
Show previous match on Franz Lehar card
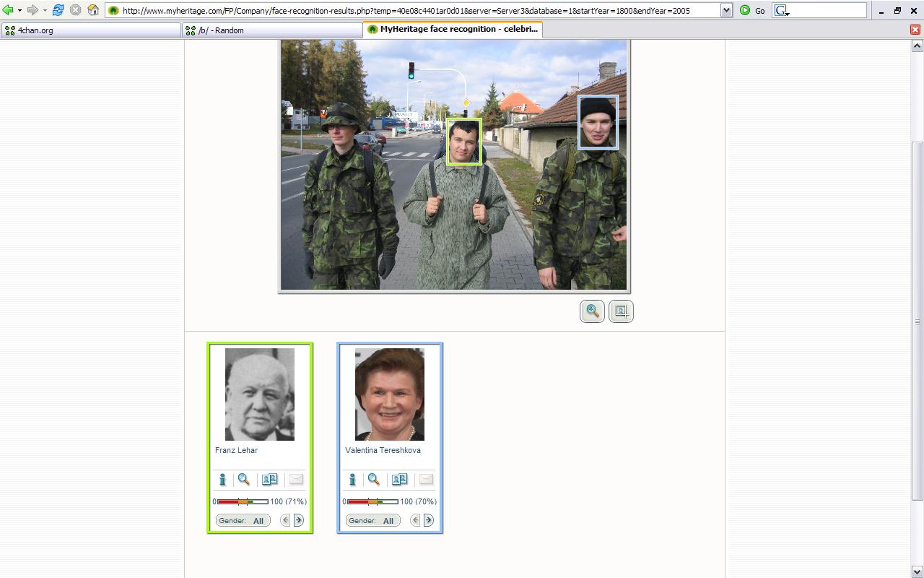[285, 520]
